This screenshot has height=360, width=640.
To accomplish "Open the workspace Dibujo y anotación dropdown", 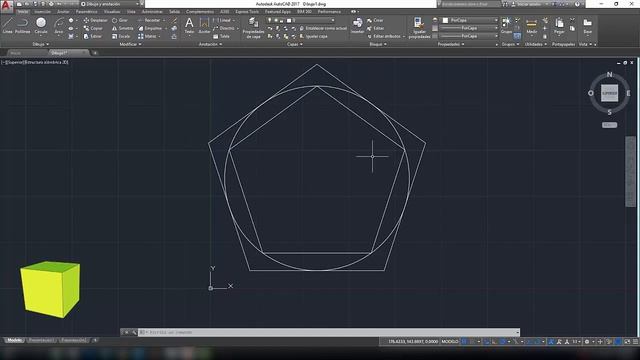I will (x=109, y=4).
